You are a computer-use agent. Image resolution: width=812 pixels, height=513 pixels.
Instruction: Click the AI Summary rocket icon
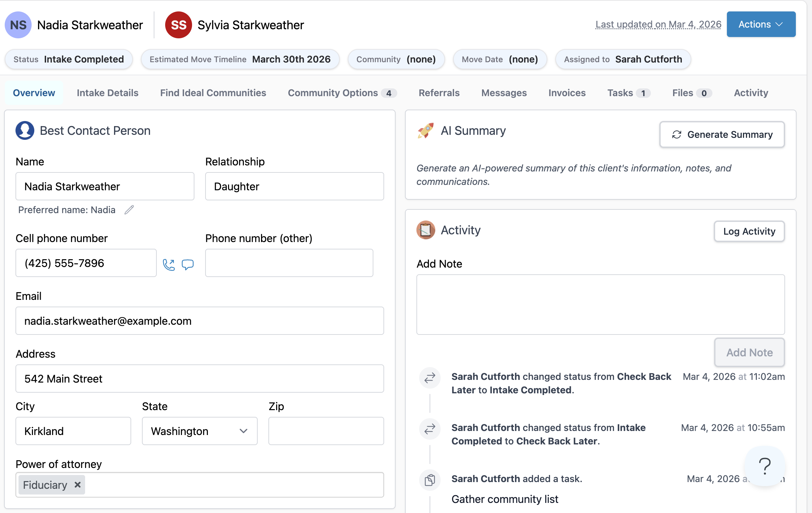click(426, 131)
